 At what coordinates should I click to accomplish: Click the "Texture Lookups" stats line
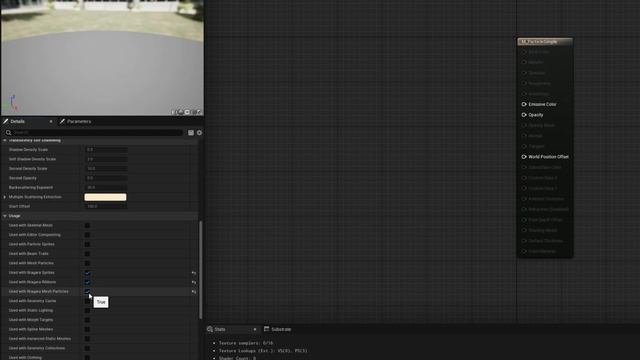(263, 351)
